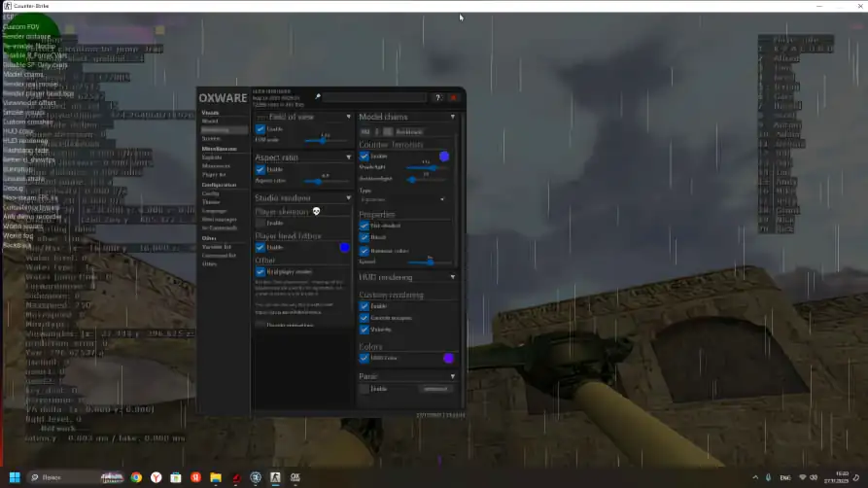This screenshot has height=488, width=868.
Task: Enable the Player skeleton checkbox
Action: [x=260, y=223]
